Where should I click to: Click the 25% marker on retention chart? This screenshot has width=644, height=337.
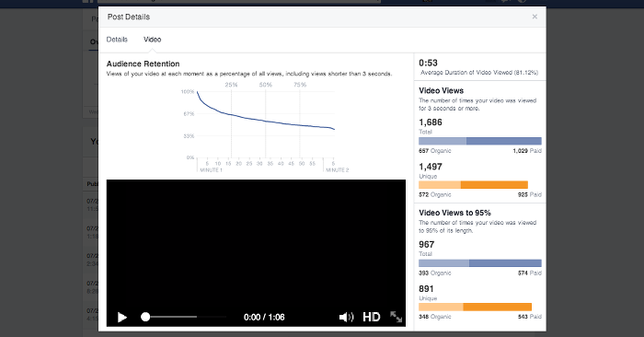[x=231, y=85]
